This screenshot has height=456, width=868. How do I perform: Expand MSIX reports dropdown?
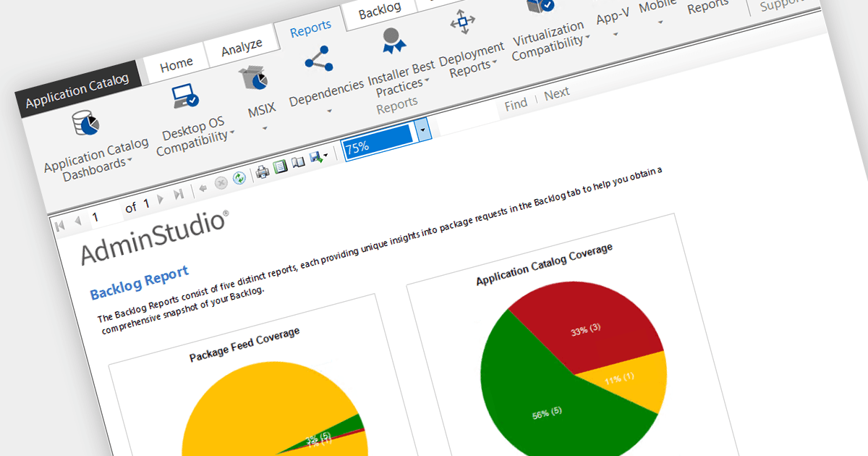click(x=265, y=129)
